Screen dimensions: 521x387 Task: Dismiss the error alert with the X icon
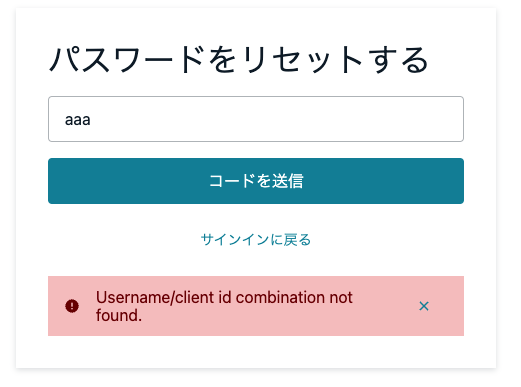(424, 306)
